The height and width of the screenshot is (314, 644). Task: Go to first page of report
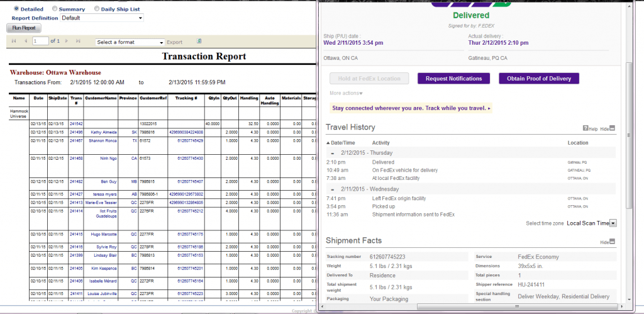pos(13,41)
